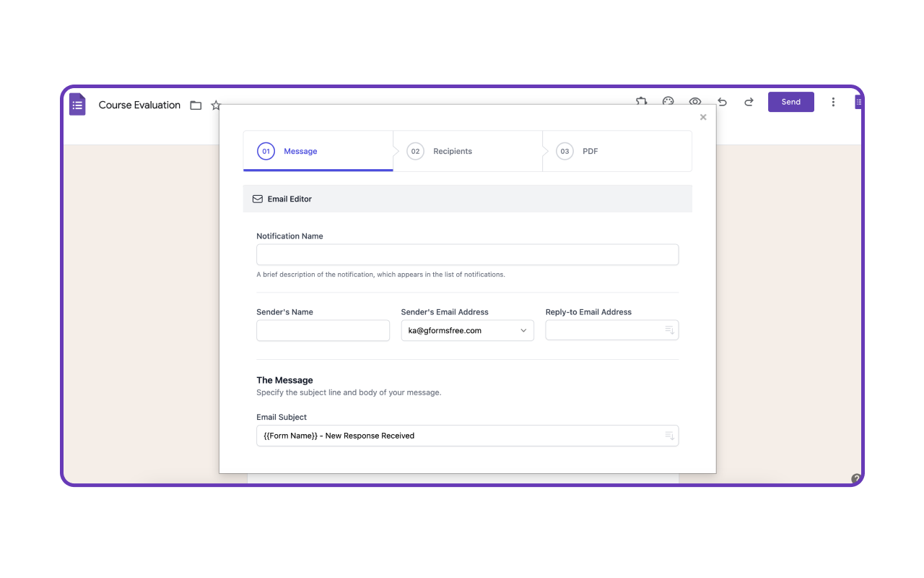The image size is (924, 578).
Task: Open the customize theme palette icon
Action: tap(668, 102)
